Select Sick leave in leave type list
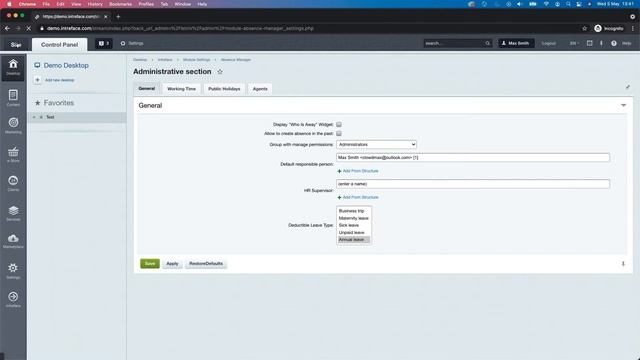 coord(349,225)
